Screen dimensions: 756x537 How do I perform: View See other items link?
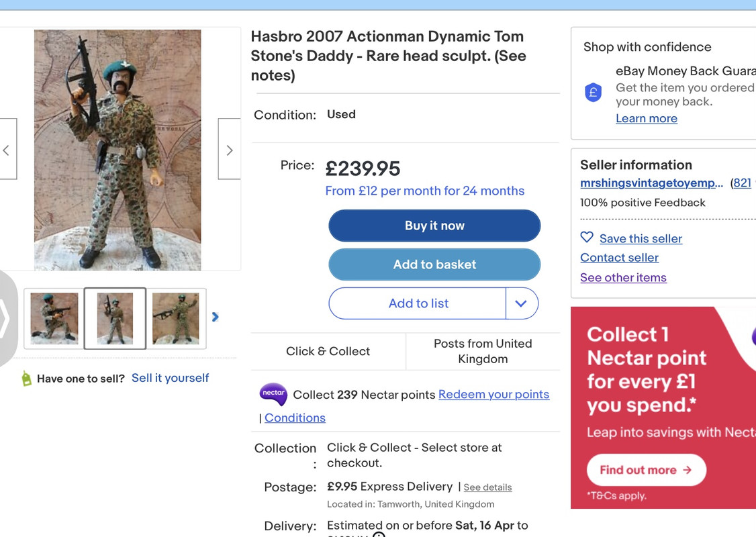[x=623, y=278]
